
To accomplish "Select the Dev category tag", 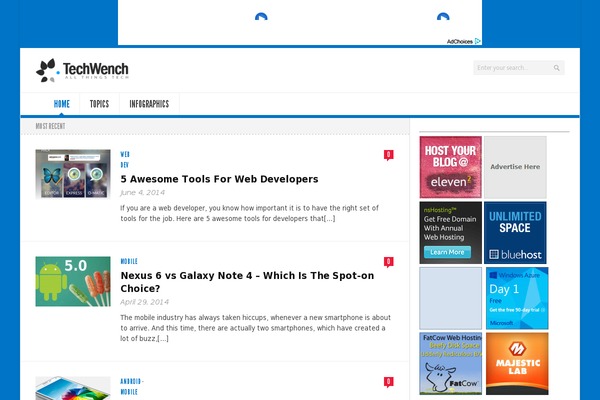I will click(124, 165).
